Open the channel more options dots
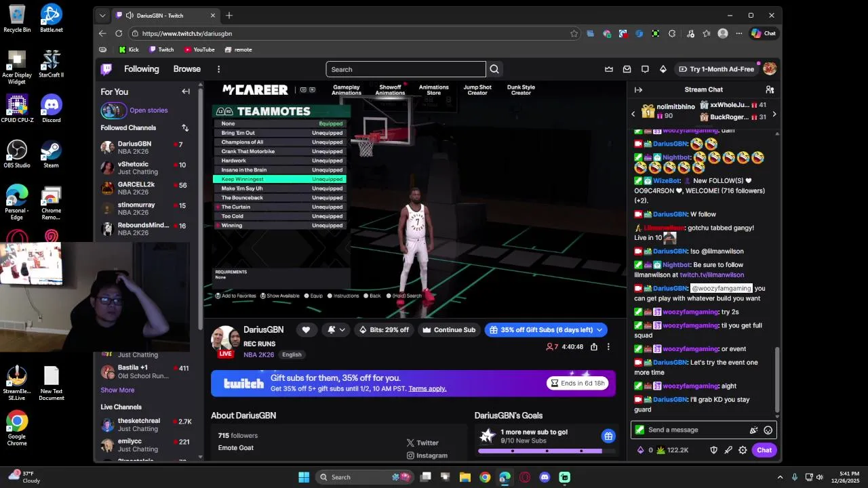 click(x=608, y=347)
